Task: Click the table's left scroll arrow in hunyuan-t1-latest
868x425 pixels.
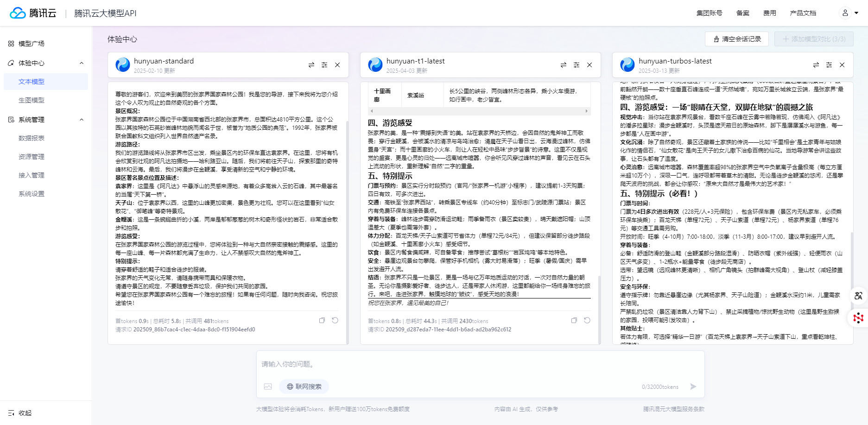Action: point(372,111)
